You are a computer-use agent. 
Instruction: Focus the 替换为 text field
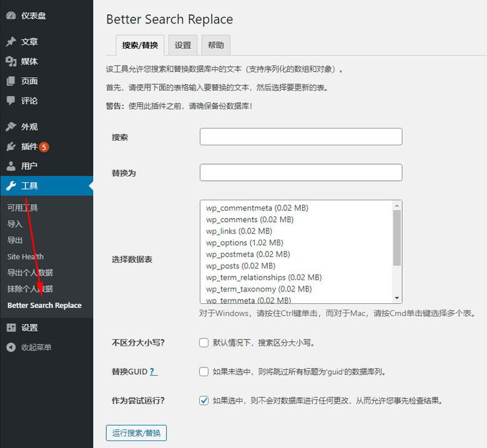tap(301, 172)
